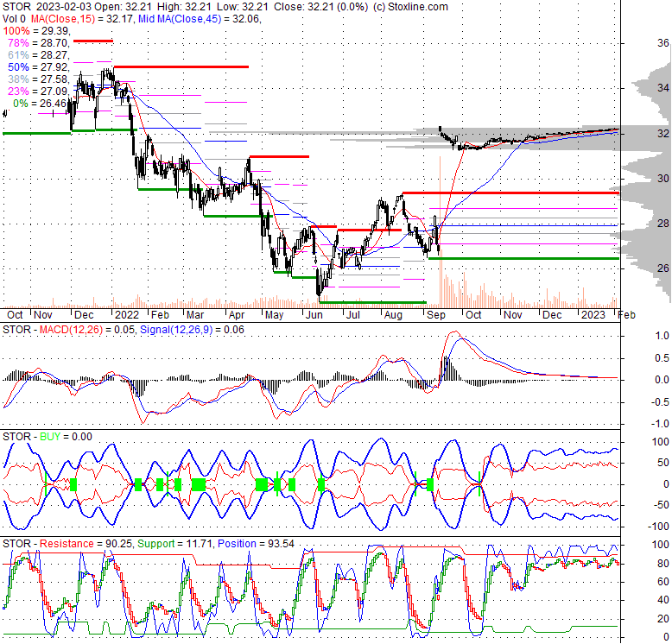Click the Aug month label
The image size is (672, 644).
tap(393, 315)
